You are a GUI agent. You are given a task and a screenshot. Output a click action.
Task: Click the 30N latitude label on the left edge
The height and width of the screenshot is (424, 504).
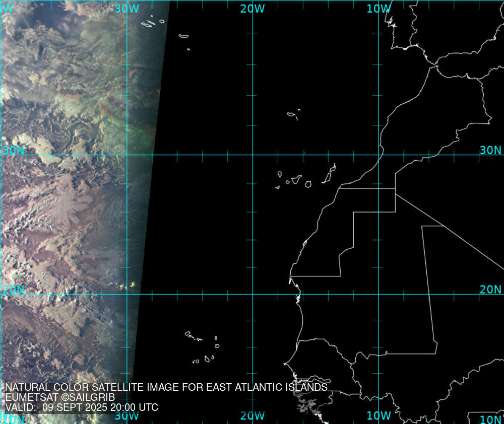(14, 150)
